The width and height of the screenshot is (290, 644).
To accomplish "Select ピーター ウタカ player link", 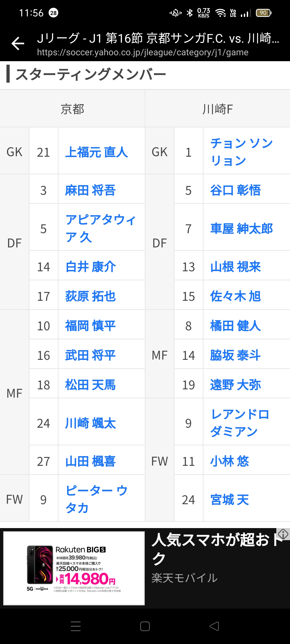I will click(96, 499).
